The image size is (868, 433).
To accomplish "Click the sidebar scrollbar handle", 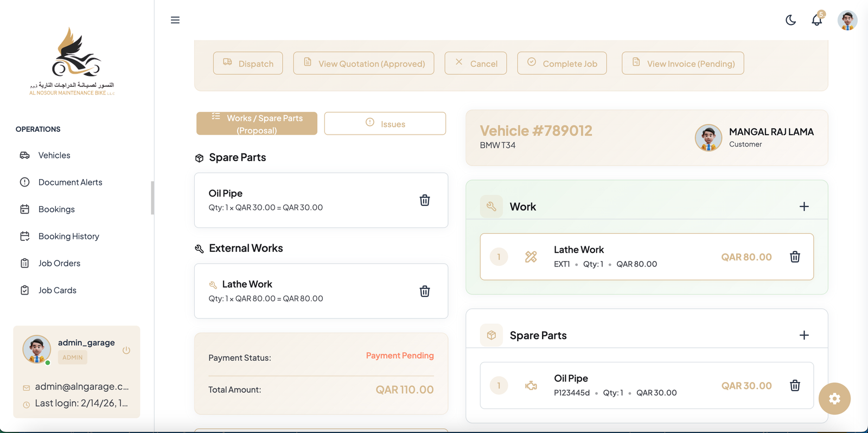I will (152, 198).
